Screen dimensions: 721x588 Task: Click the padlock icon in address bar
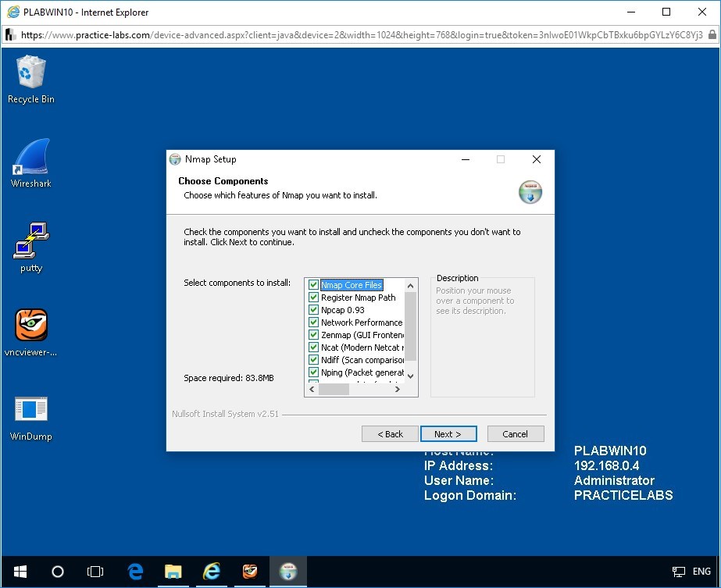pos(712,34)
